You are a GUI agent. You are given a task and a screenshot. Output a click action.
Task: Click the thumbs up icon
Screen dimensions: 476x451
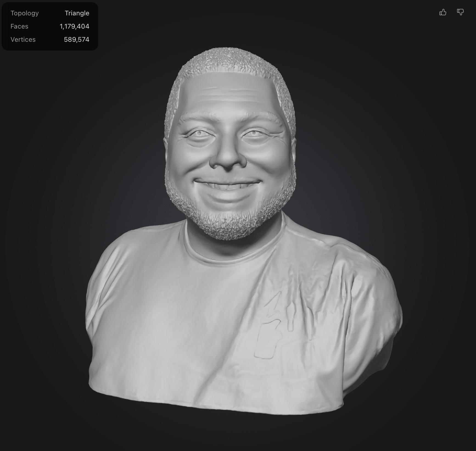coord(443,12)
